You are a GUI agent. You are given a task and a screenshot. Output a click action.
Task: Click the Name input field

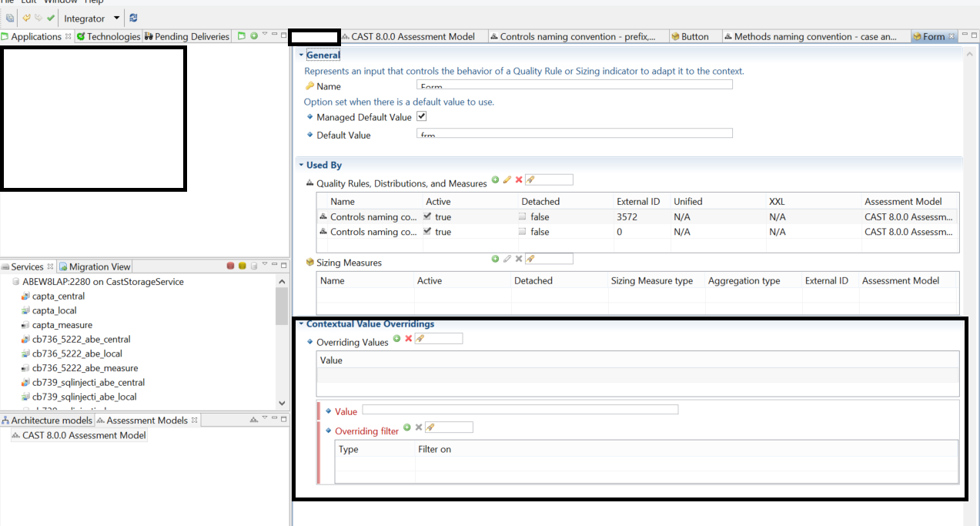(x=574, y=85)
